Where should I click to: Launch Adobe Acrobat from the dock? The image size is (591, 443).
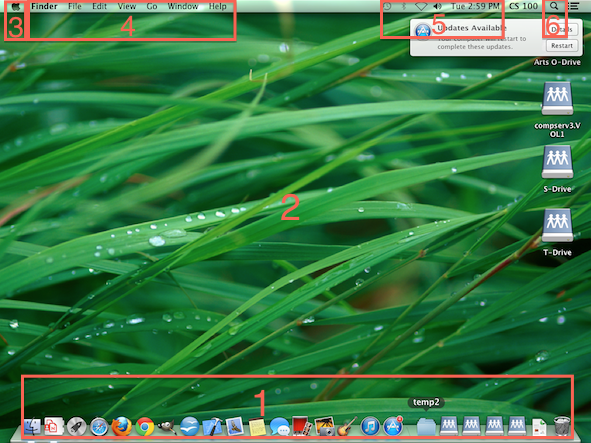[54, 426]
